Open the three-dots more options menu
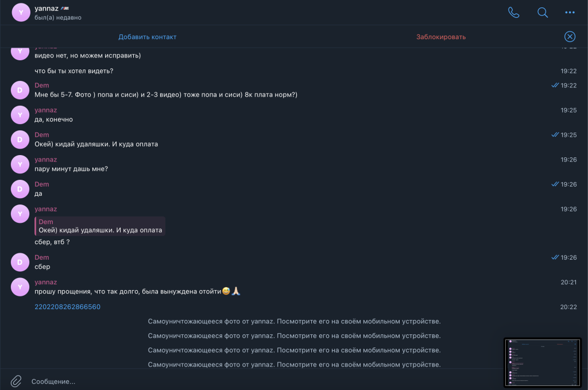This screenshot has width=588, height=390. tap(570, 13)
